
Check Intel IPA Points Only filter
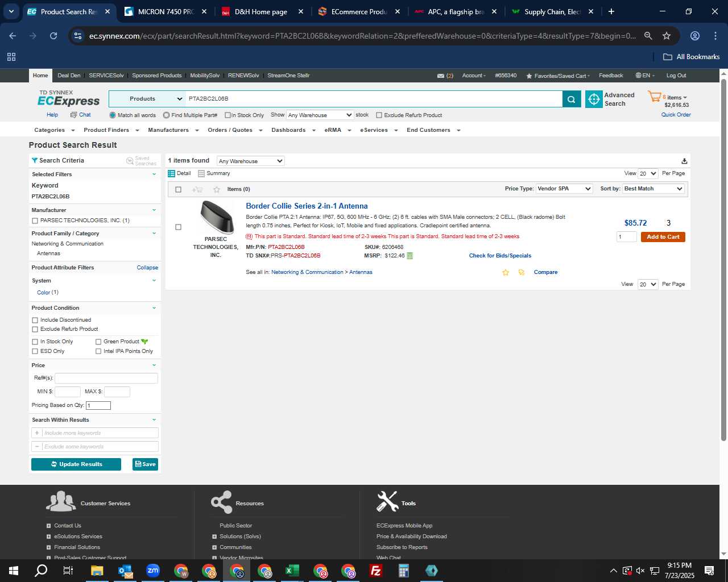[98, 351]
